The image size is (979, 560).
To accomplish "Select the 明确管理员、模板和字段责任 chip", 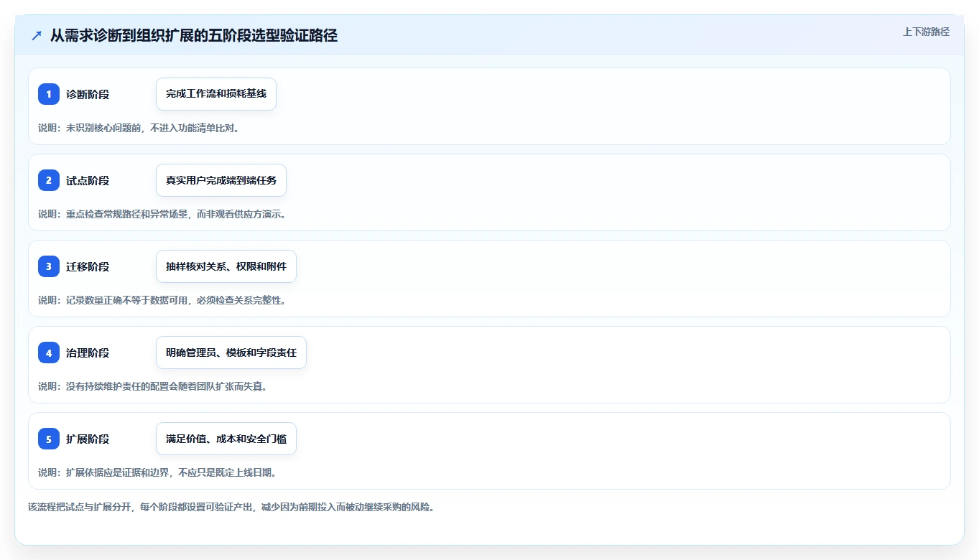I will click(x=231, y=353).
